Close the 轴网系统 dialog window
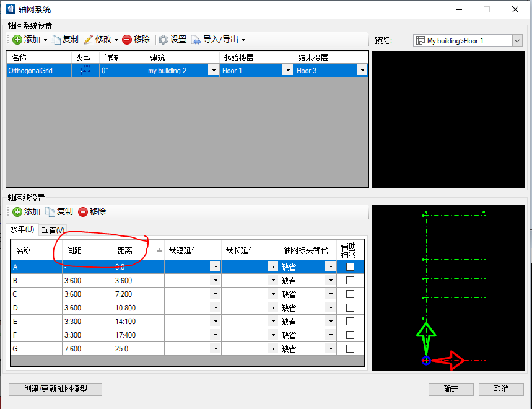The height and width of the screenshot is (409, 532). coord(515,9)
